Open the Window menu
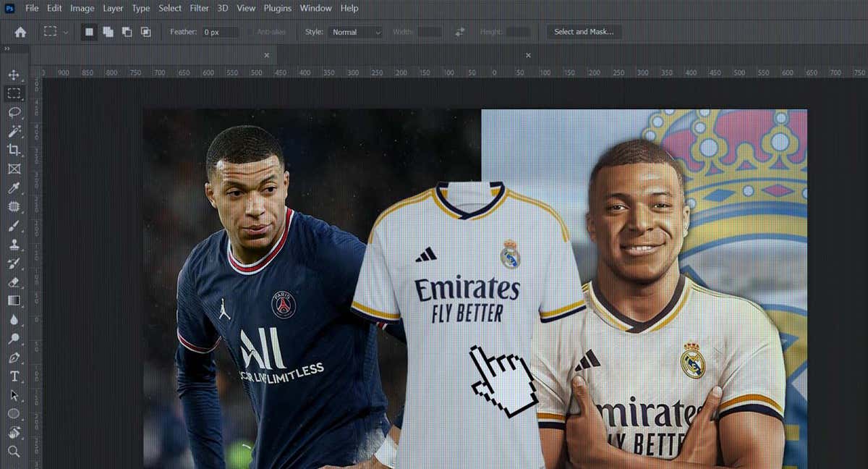Image resolution: width=868 pixels, height=469 pixels. click(x=315, y=8)
